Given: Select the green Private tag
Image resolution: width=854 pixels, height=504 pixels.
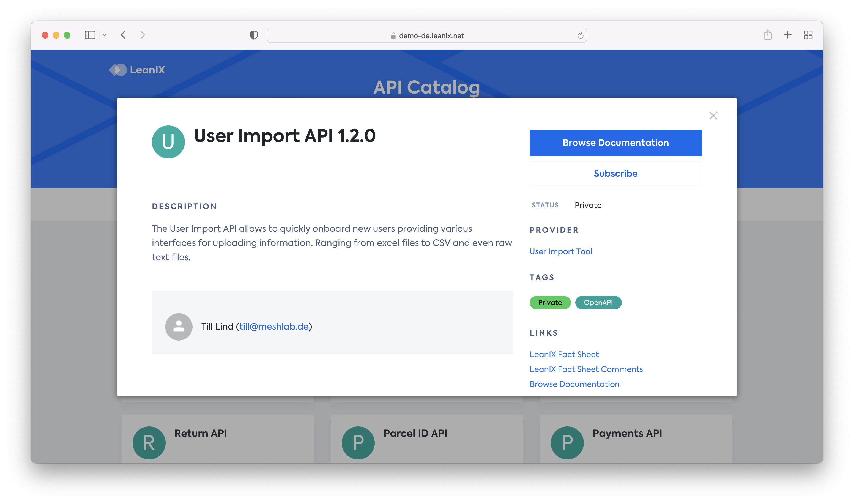Looking at the screenshot, I should click(x=550, y=302).
